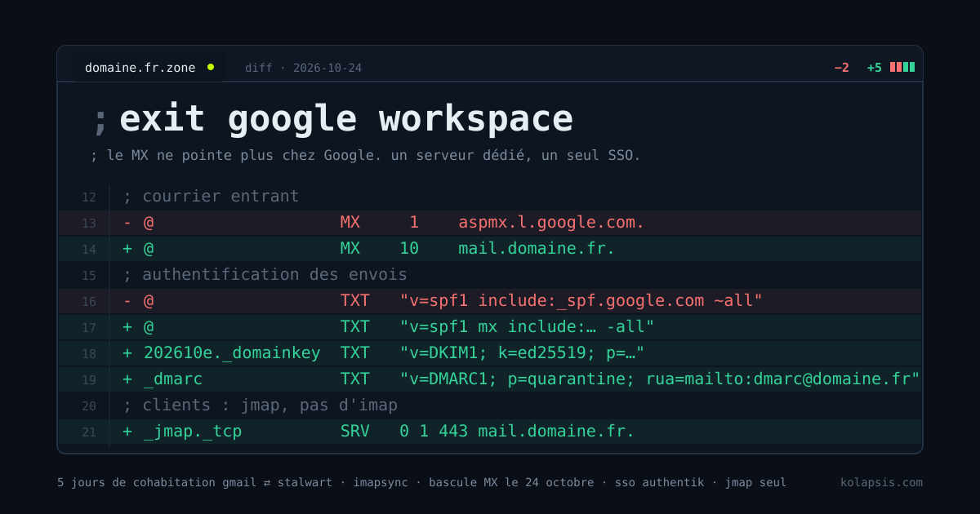This screenshot has width=980, height=514.
Task: Click the subtitle about MX and SSO
Action: [366, 155]
